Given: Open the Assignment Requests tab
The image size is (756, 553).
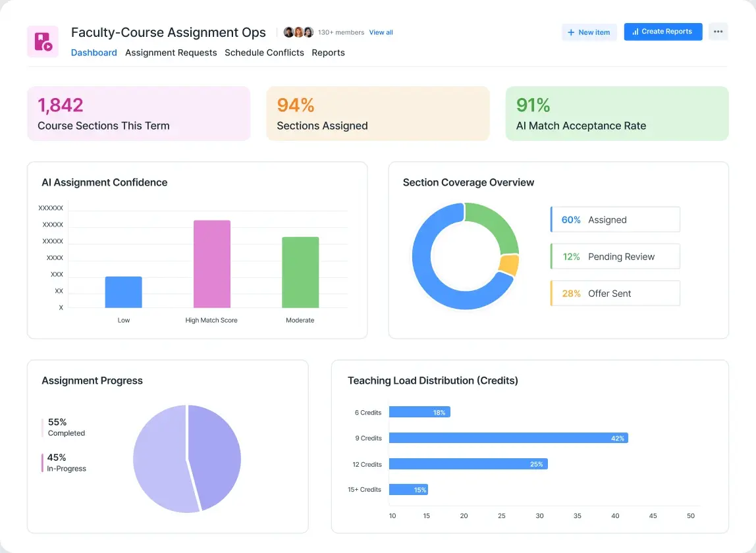Looking at the screenshot, I should (x=171, y=53).
